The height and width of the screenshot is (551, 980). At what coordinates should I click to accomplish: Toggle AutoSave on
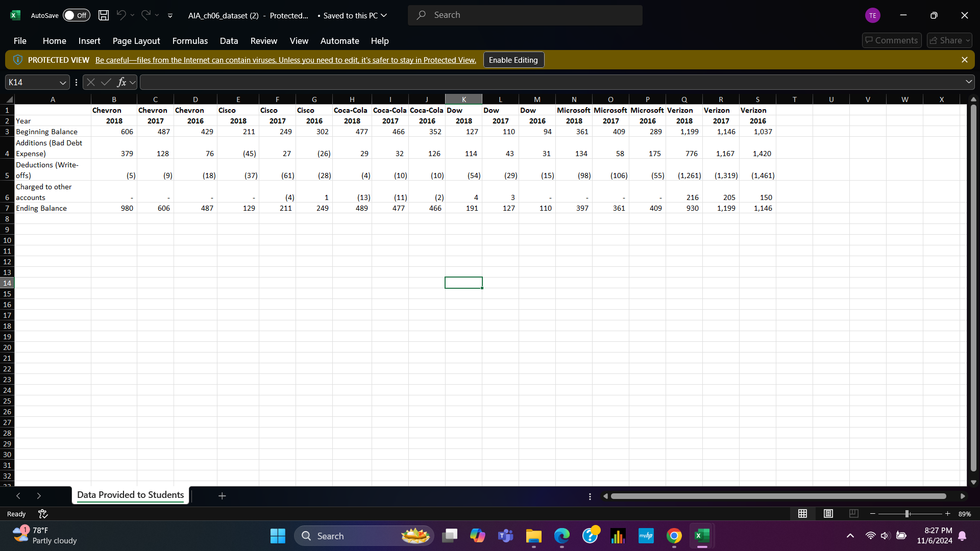pos(76,15)
